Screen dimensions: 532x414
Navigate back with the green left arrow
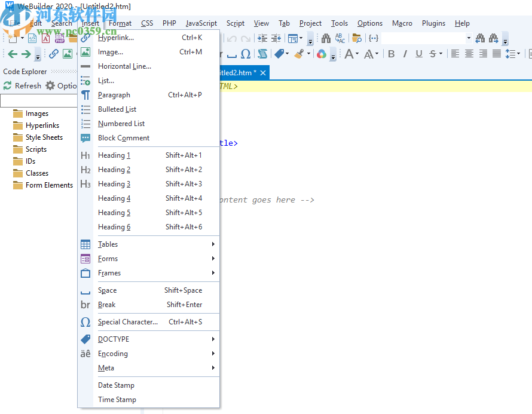coord(13,54)
